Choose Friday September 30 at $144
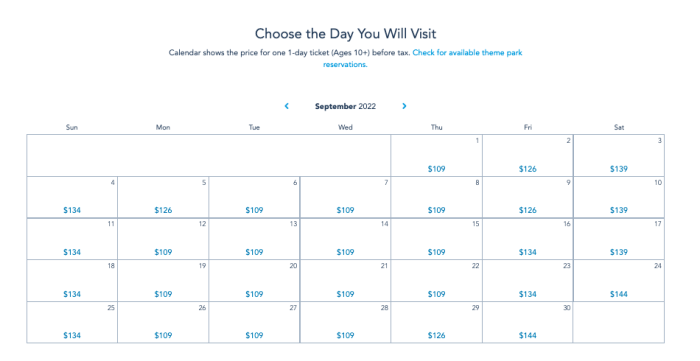Image resolution: width=700 pixels, height=361 pixels. pos(528,322)
